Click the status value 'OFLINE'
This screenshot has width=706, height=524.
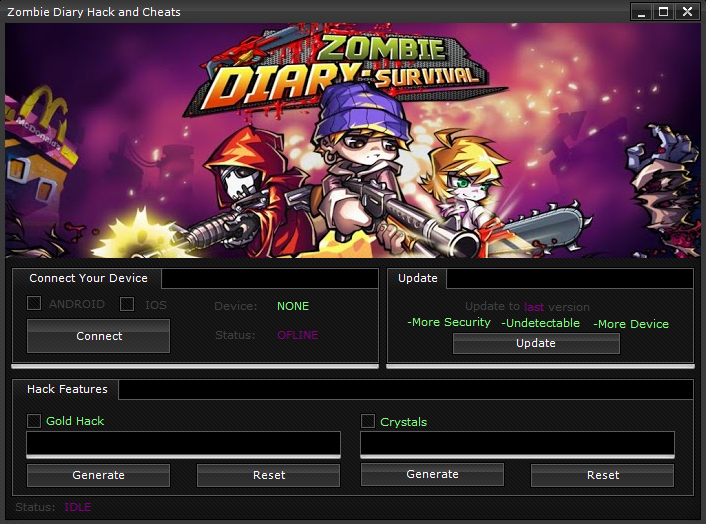[x=298, y=335]
